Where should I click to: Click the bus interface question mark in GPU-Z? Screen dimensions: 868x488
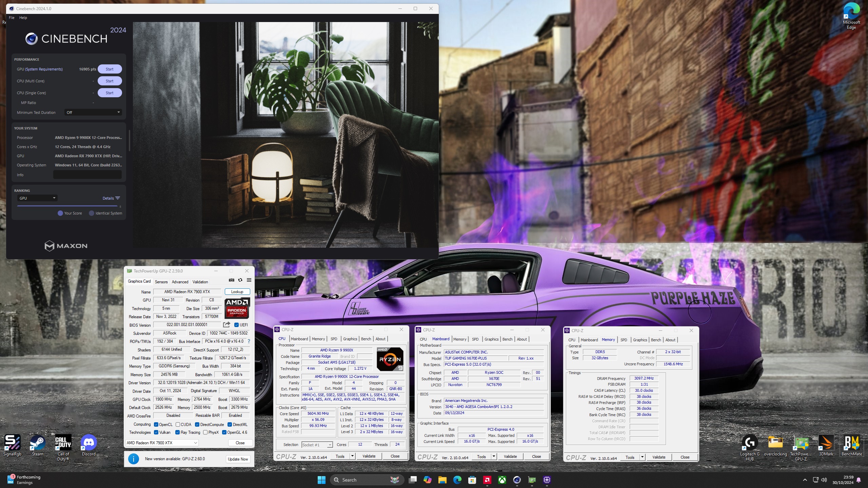[x=249, y=341]
